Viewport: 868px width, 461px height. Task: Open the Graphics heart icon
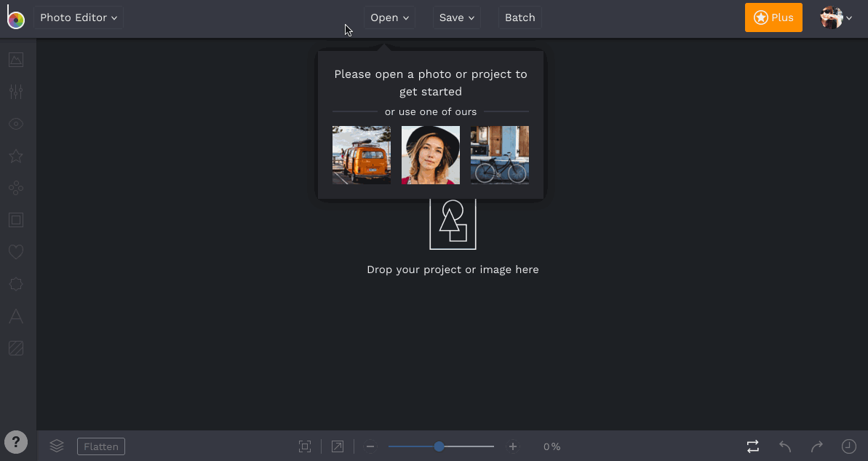point(16,252)
